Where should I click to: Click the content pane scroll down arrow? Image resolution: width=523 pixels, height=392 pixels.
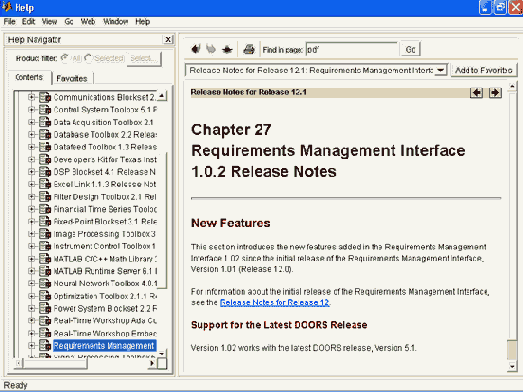click(x=512, y=366)
